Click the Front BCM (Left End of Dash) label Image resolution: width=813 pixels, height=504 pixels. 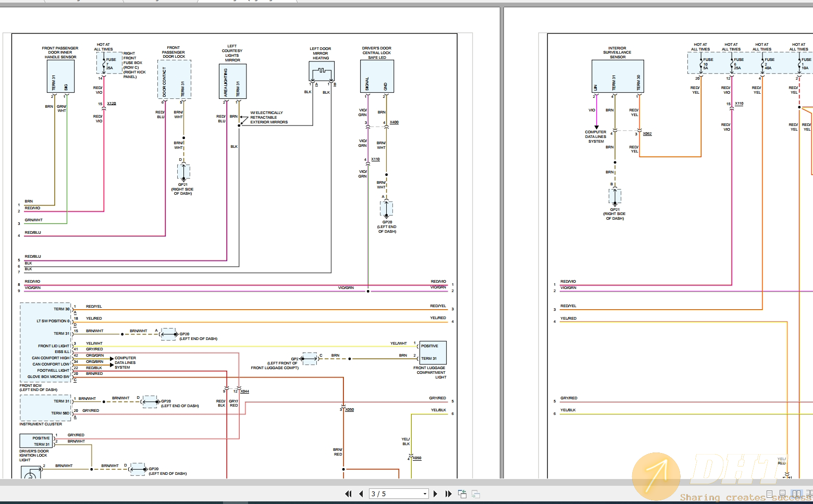[x=39, y=388]
